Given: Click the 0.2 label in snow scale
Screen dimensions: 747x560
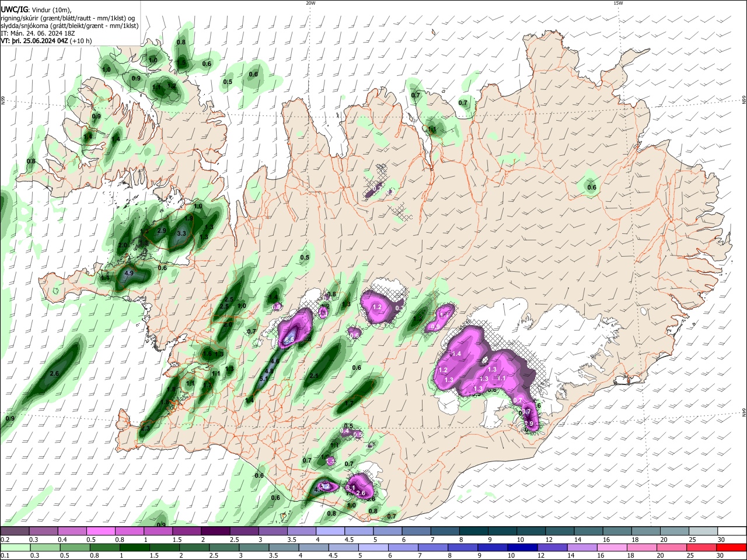Looking at the screenshot, I should pyautogui.click(x=5, y=540).
